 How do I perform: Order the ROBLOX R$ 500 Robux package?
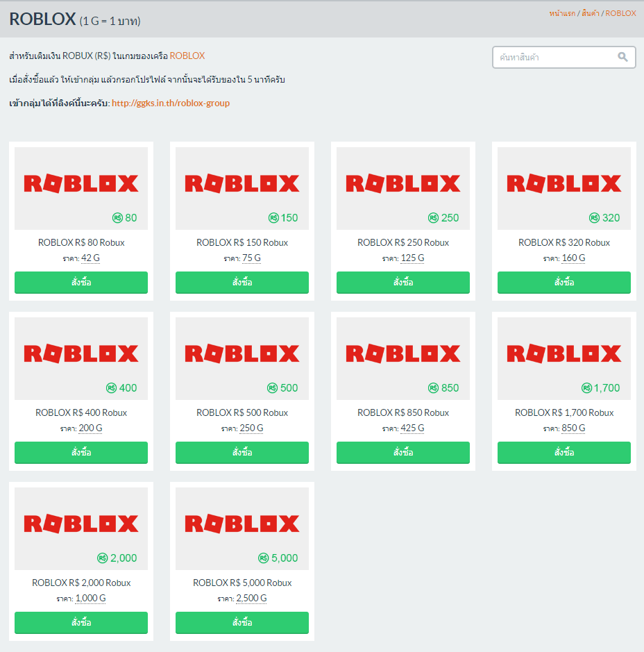(x=241, y=453)
